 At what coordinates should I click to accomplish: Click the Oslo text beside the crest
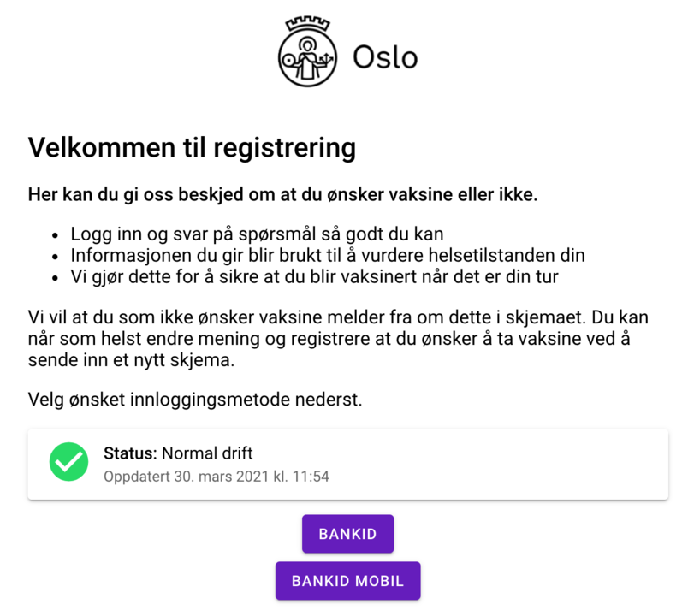(x=385, y=57)
